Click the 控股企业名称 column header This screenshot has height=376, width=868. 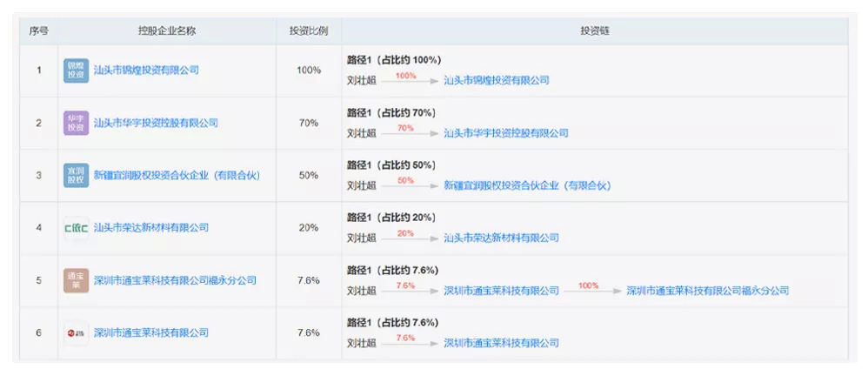(x=167, y=30)
